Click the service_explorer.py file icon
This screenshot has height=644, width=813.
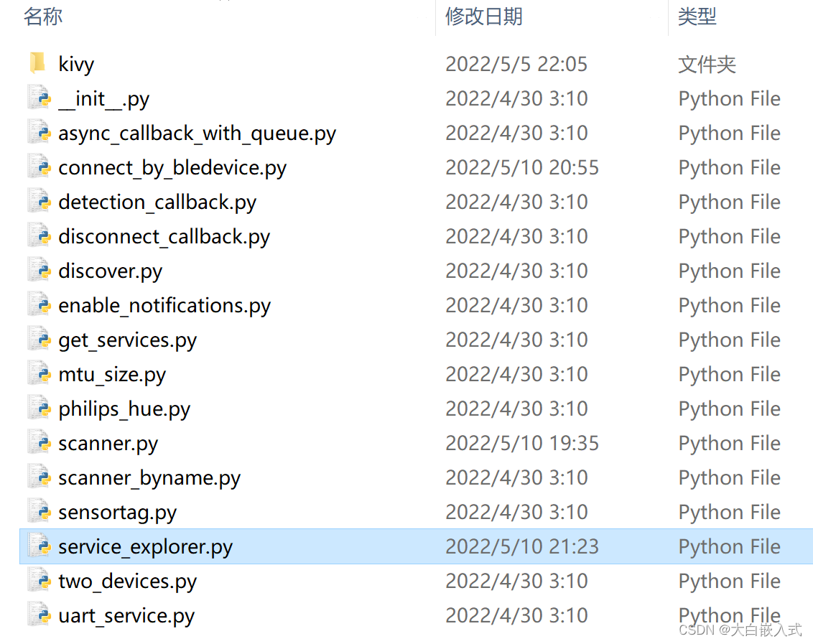[40, 546]
